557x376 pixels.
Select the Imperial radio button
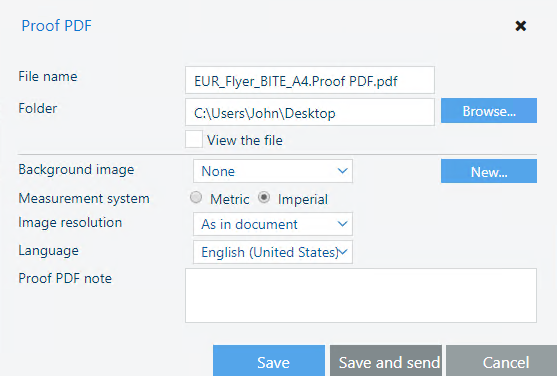[x=264, y=197]
